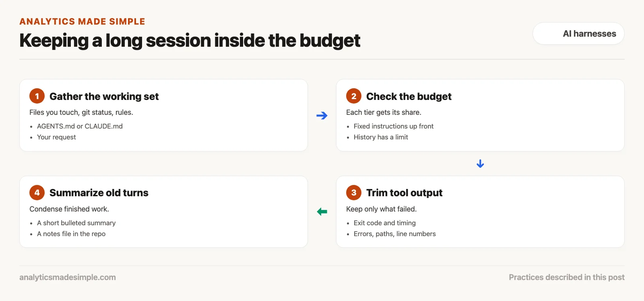Click the blue right arrow after step 1
This screenshot has width=644, height=301.
click(322, 116)
